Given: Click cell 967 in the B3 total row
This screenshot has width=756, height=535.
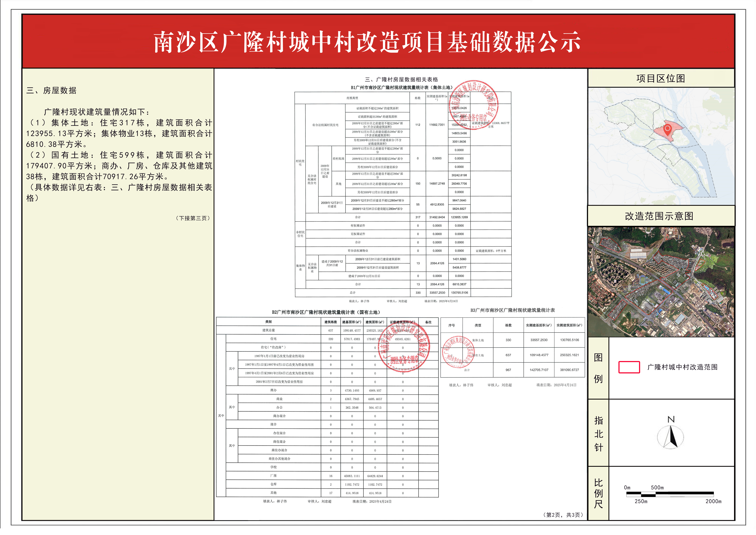Looking at the screenshot, I should click(508, 370).
